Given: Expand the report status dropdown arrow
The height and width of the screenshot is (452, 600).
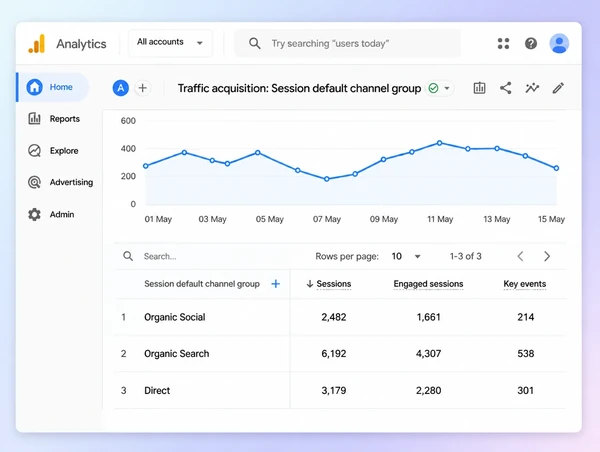Looking at the screenshot, I should point(447,88).
